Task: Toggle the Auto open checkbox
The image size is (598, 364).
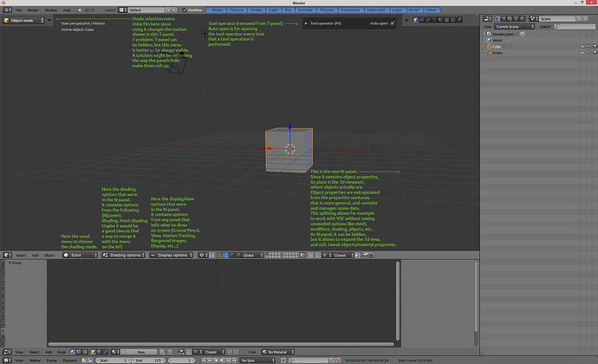Action: (393, 23)
